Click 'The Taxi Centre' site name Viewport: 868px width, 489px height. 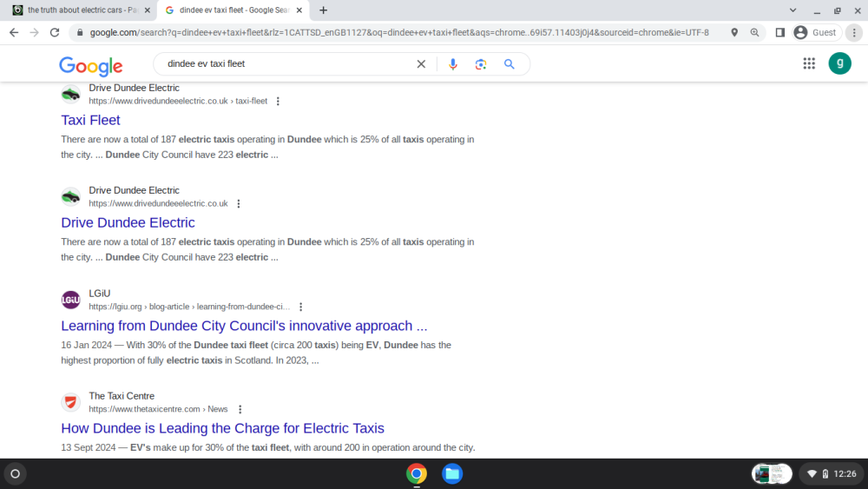point(122,396)
